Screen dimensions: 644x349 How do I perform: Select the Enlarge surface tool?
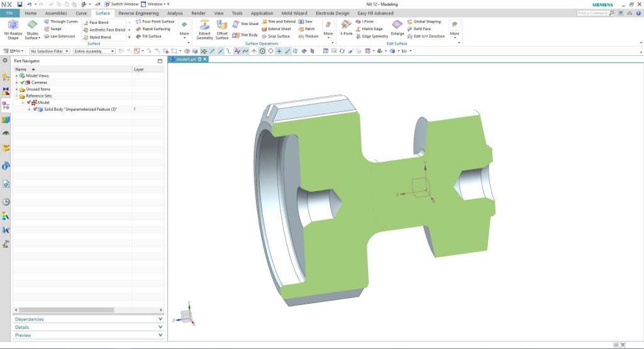point(397,25)
